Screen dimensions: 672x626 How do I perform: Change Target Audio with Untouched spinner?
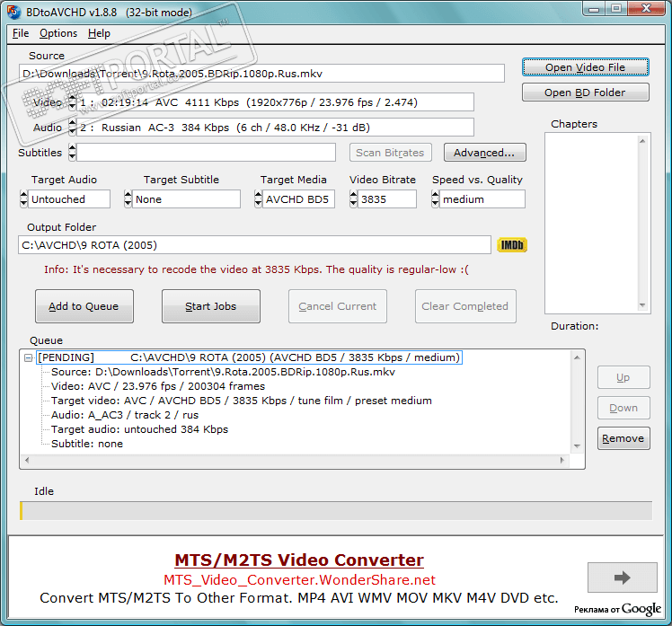[23, 199]
